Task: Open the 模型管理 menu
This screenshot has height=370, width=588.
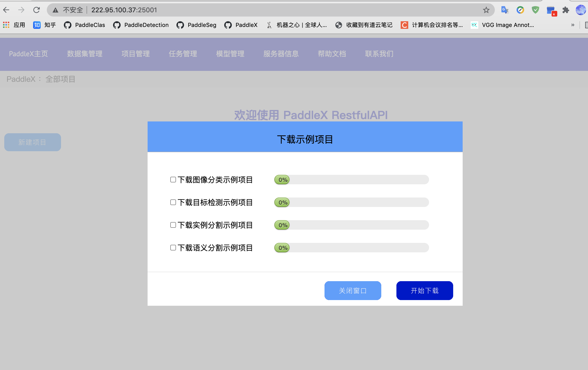Action: (x=230, y=54)
